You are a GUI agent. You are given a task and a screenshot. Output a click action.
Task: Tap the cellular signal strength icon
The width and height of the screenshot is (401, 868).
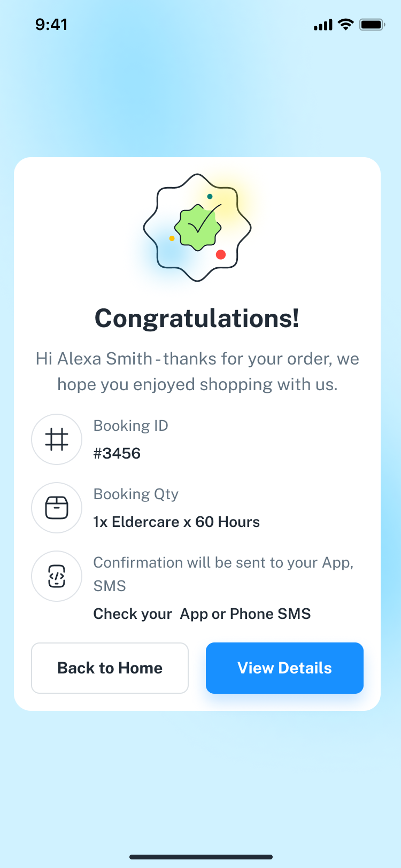(323, 25)
